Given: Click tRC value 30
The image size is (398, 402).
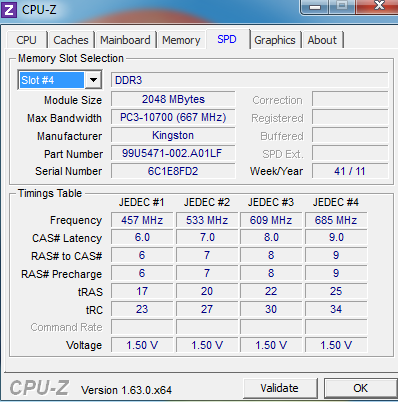Looking at the screenshot, I should tap(271, 309).
